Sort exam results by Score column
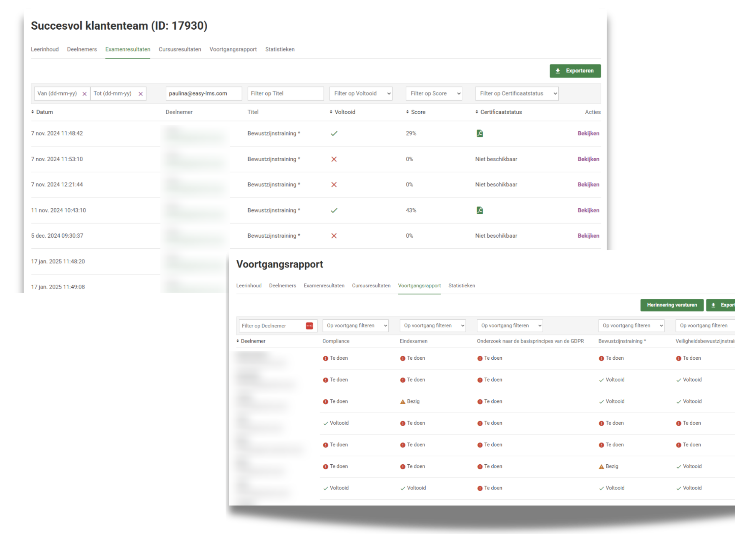This screenshot has width=756, height=534. (x=416, y=112)
